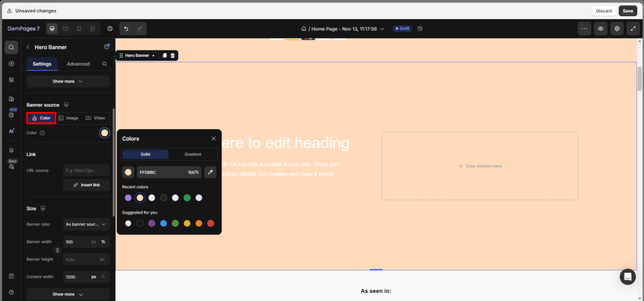Viewport: 644px width, 301px height.
Task: Select the Solid color tab
Action: click(145, 154)
